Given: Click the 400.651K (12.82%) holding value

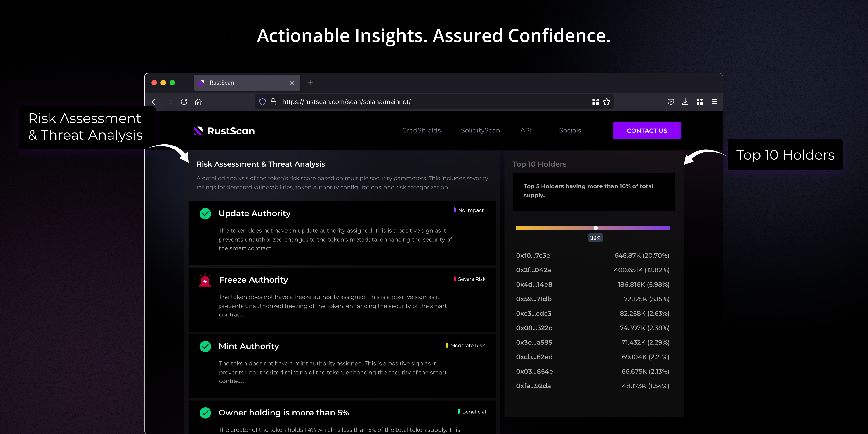Looking at the screenshot, I should pyautogui.click(x=642, y=270).
